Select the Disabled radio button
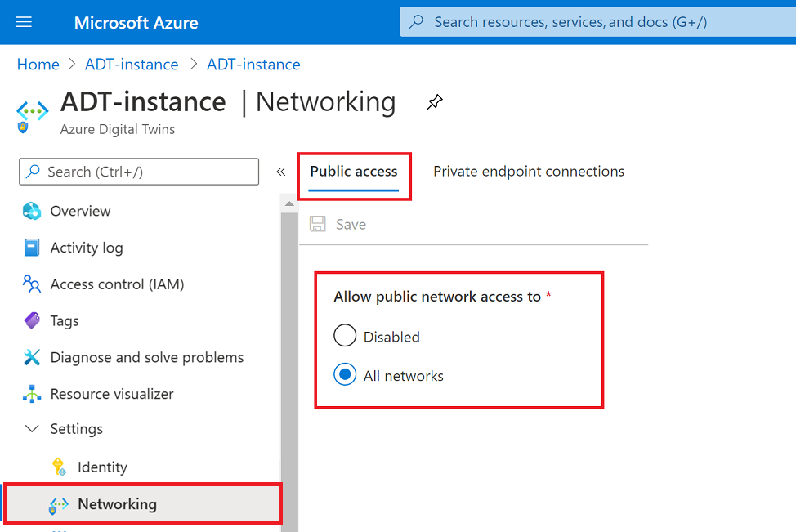The height and width of the screenshot is (532, 796). [x=345, y=336]
